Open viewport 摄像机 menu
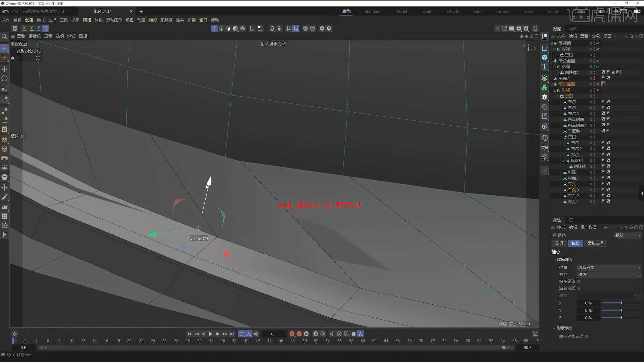This screenshot has height=362, width=644. [x=35, y=36]
